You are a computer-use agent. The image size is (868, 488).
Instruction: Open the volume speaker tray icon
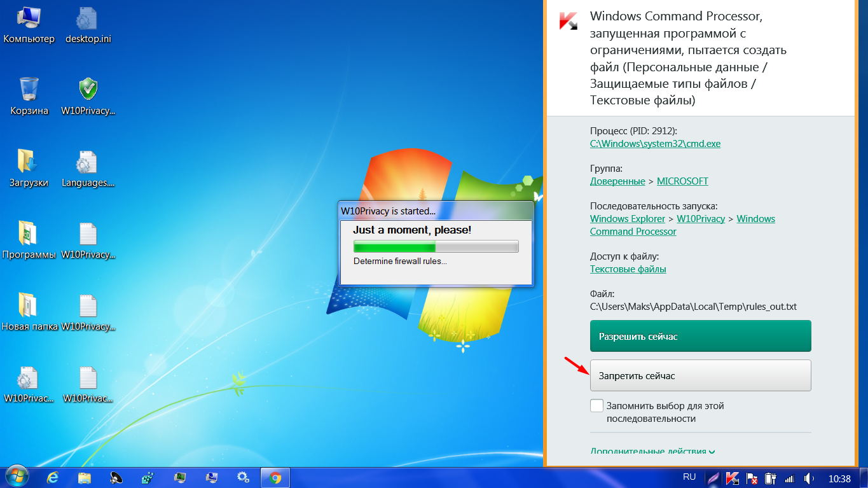tap(809, 478)
